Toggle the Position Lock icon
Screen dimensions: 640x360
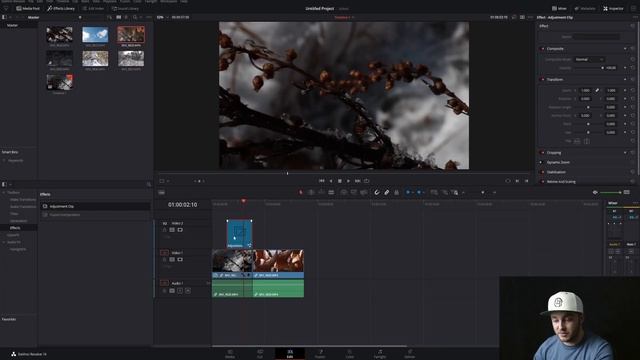coord(396,192)
